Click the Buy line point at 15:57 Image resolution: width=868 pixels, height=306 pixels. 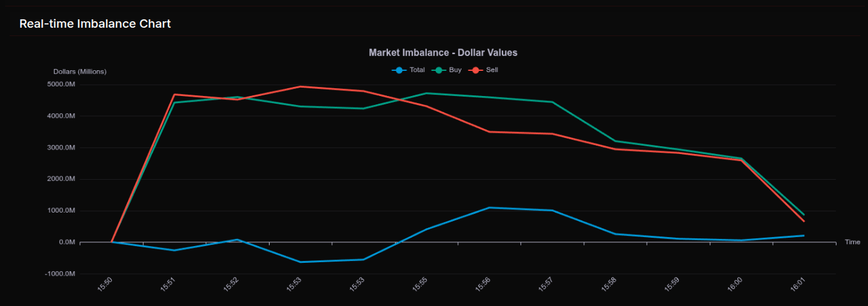pyautogui.click(x=552, y=102)
